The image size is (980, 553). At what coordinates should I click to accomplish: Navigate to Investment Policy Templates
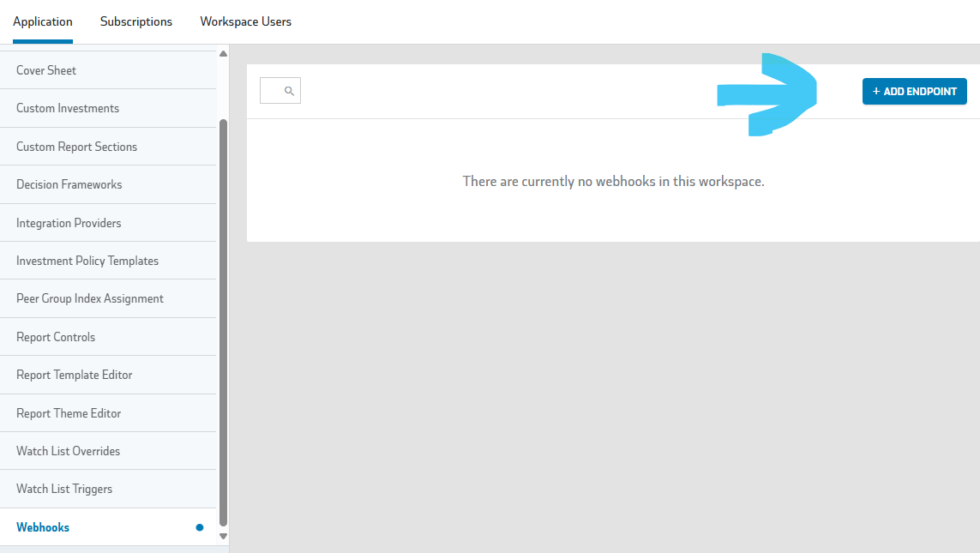pos(87,261)
